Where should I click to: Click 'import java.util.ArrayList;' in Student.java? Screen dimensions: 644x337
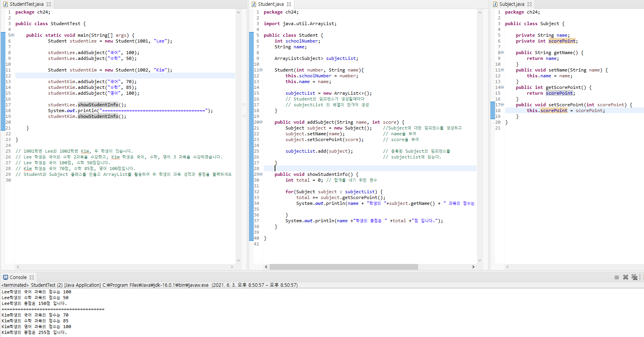pos(300,24)
